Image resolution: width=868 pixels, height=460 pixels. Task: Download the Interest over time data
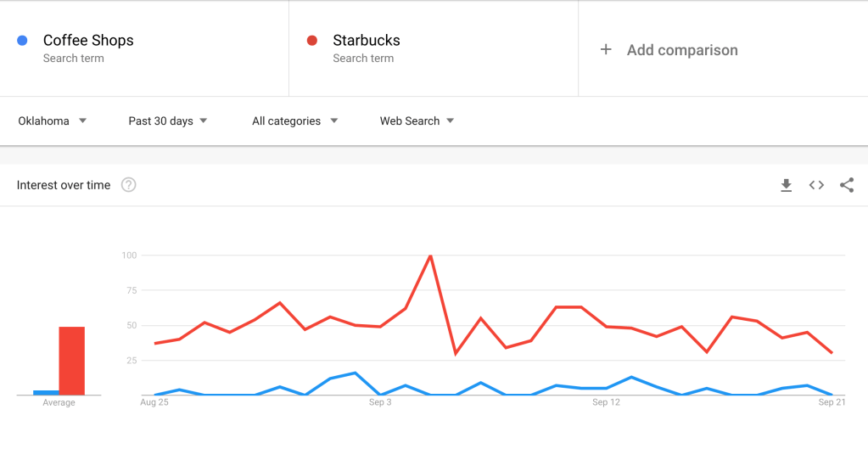pyautogui.click(x=787, y=185)
